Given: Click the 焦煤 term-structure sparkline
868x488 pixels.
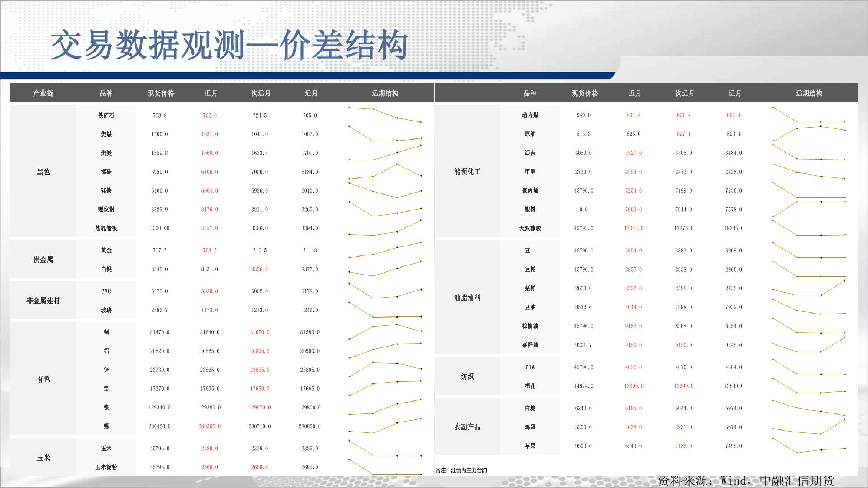Looking at the screenshot, I should point(385,134).
